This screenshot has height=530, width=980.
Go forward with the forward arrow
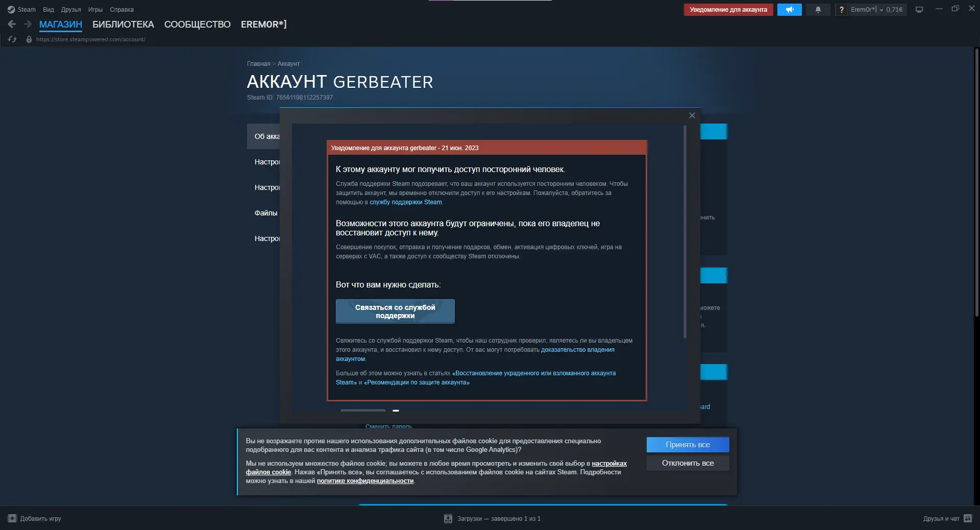pos(28,24)
